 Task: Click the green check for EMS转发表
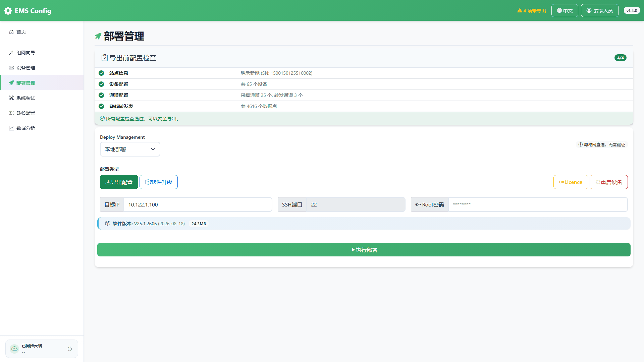point(101,106)
